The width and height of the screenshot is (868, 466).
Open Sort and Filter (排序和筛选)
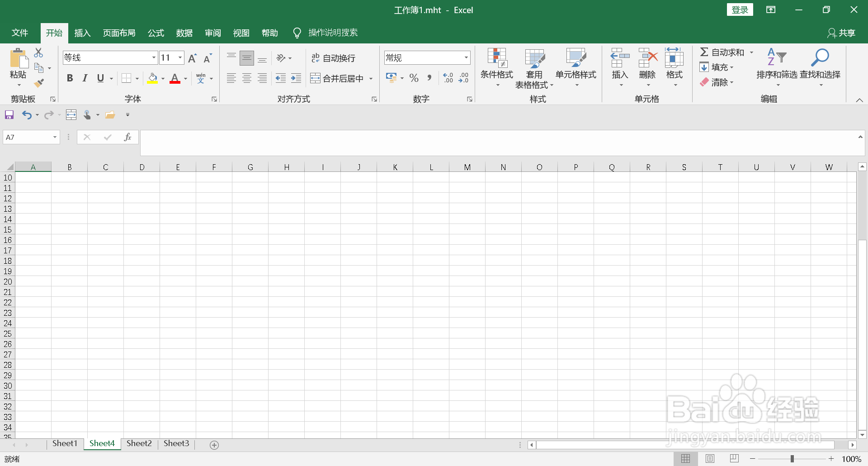(777, 67)
